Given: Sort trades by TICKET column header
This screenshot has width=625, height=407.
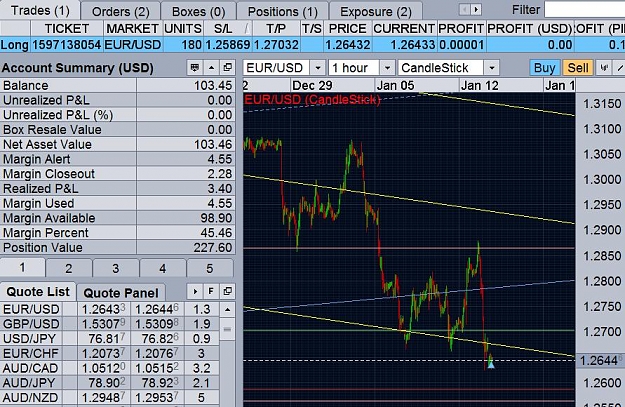Looking at the screenshot, I should click(x=67, y=29).
